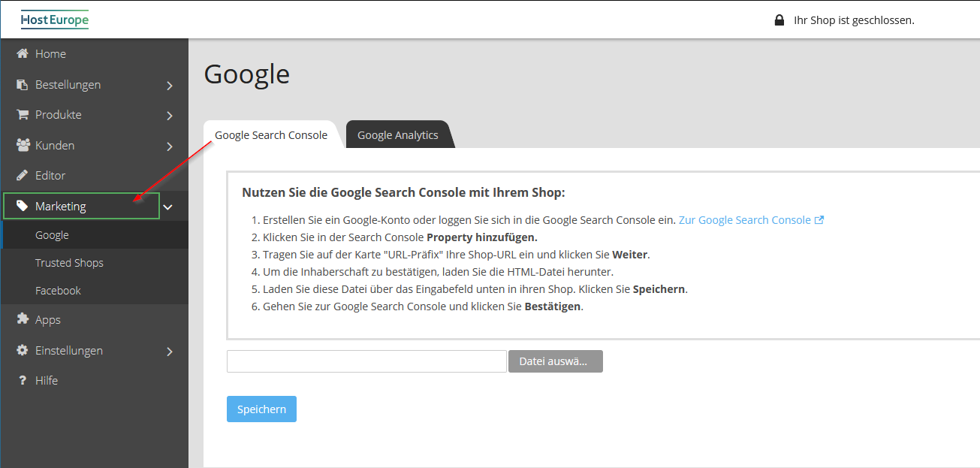
Task: Open the Einstellungen menu item
Action: pos(94,351)
